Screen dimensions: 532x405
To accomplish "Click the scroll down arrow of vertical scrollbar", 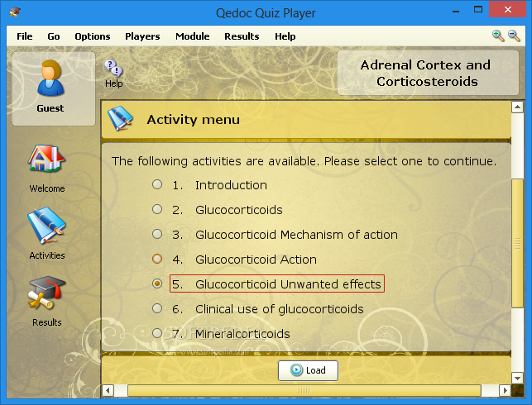I will click(517, 378).
